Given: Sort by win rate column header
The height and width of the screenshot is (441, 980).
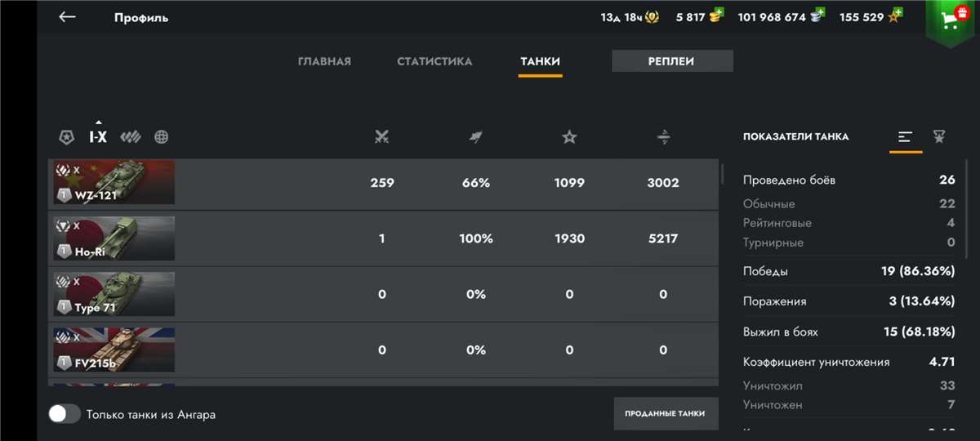Looking at the screenshot, I should pyautogui.click(x=475, y=137).
